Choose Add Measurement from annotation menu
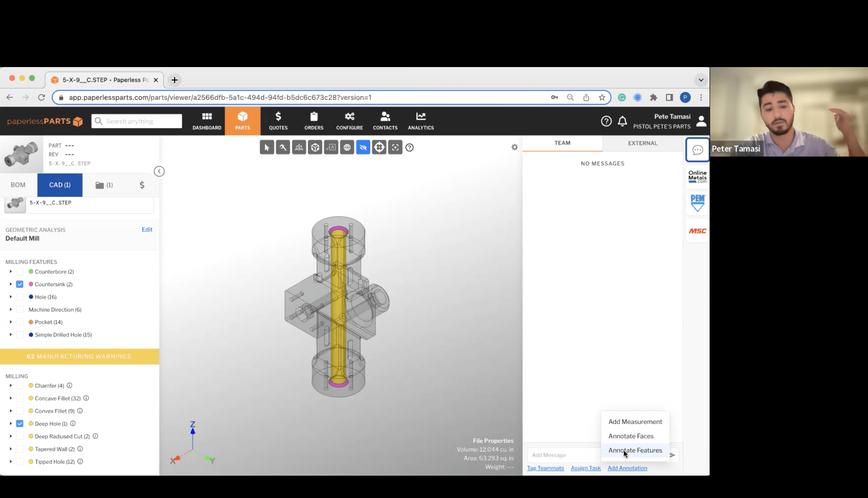Screen dimensions: 868x498 coord(635,422)
